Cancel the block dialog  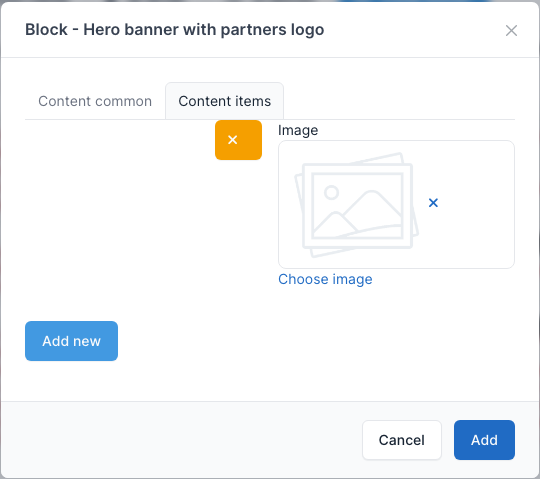click(x=402, y=440)
